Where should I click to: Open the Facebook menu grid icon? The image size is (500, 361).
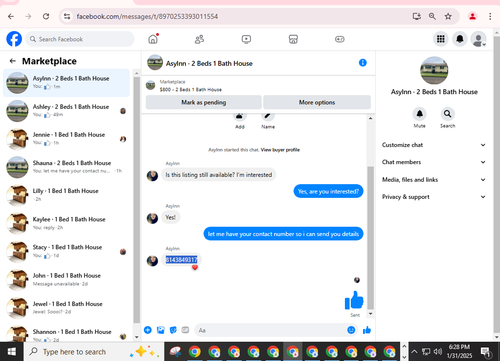[x=441, y=39]
